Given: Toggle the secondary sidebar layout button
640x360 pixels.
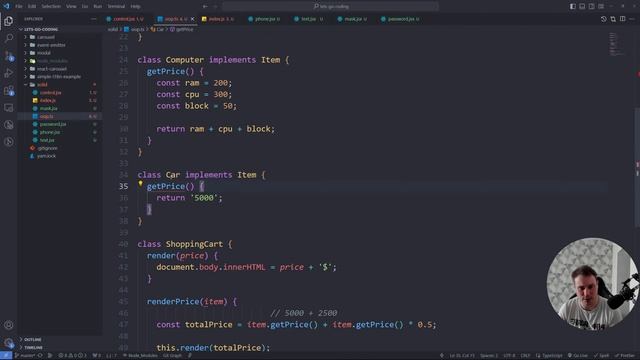Looking at the screenshot, I should coord(591,7).
